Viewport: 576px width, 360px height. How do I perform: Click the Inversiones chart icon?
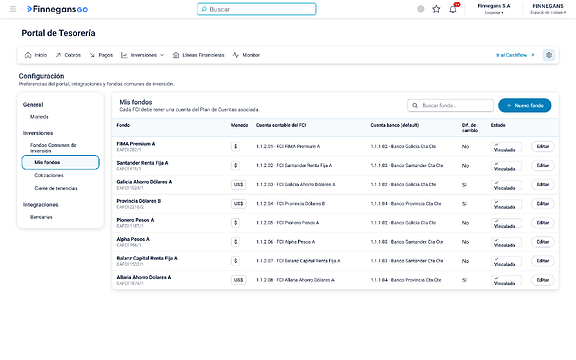(124, 55)
